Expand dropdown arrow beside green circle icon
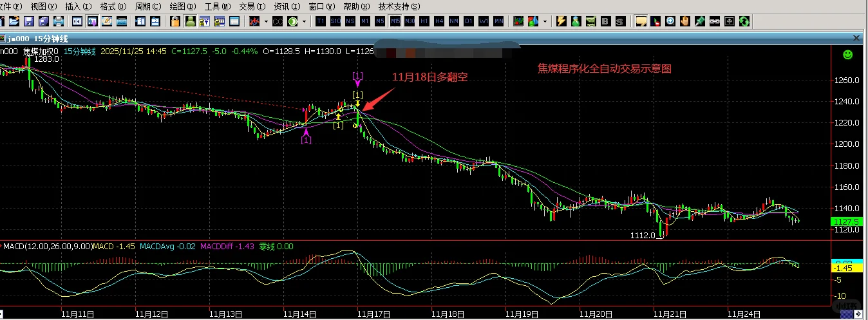Viewport: 868px width, 320px height. pos(304,21)
